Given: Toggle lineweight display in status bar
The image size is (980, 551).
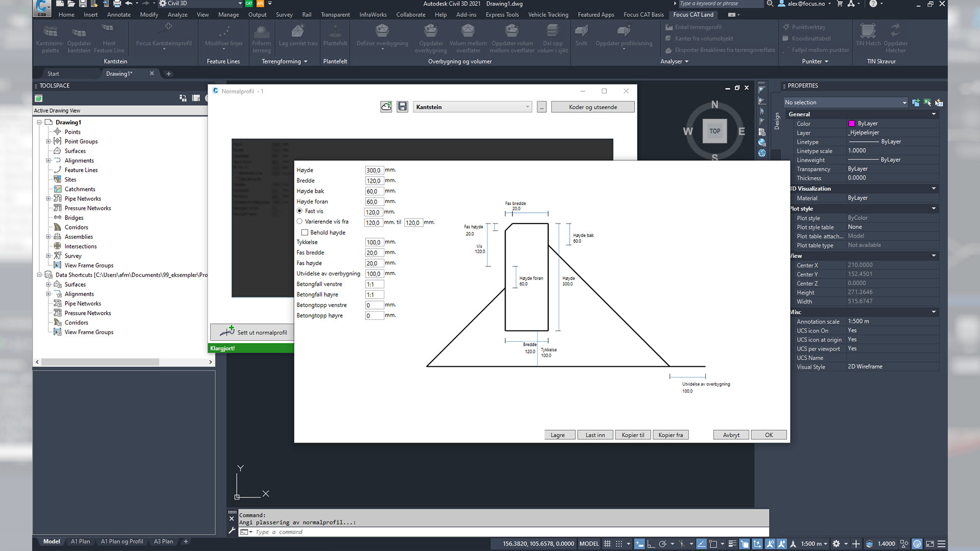Looking at the screenshot, I should tap(732, 544).
